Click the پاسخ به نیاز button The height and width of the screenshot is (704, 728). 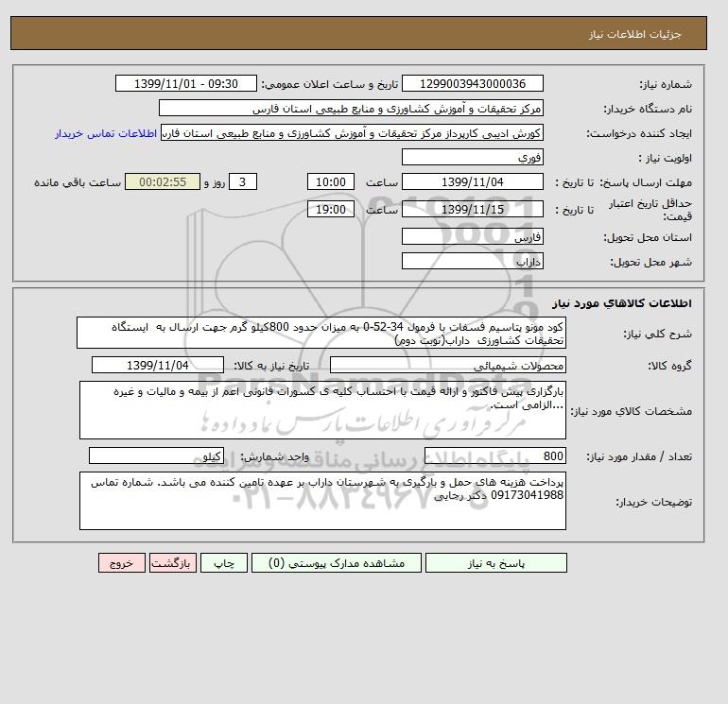pos(495,562)
